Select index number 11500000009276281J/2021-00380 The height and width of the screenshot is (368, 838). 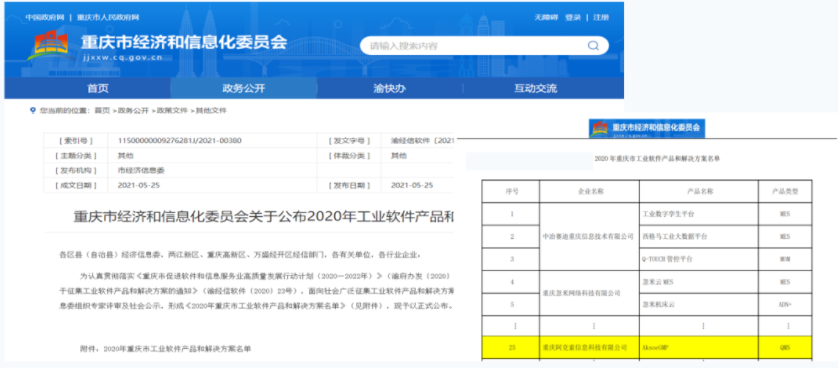click(x=180, y=141)
